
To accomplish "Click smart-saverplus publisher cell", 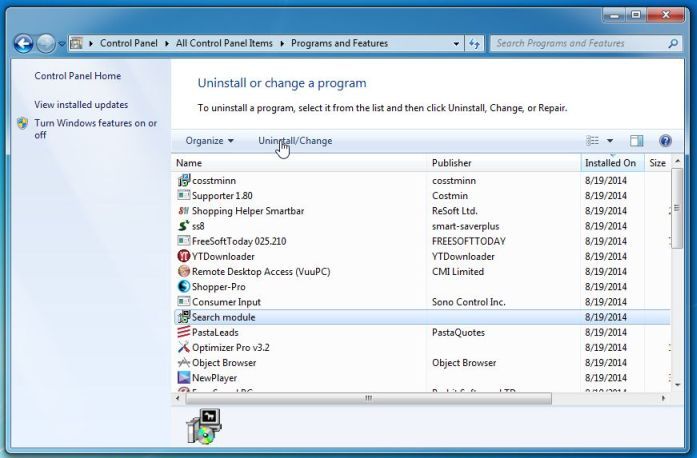I will coord(465,226).
